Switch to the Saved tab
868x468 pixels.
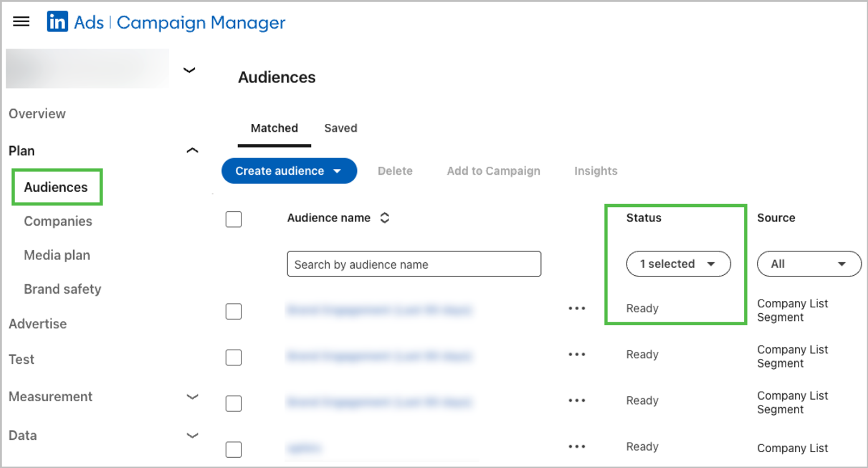pos(341,129)
